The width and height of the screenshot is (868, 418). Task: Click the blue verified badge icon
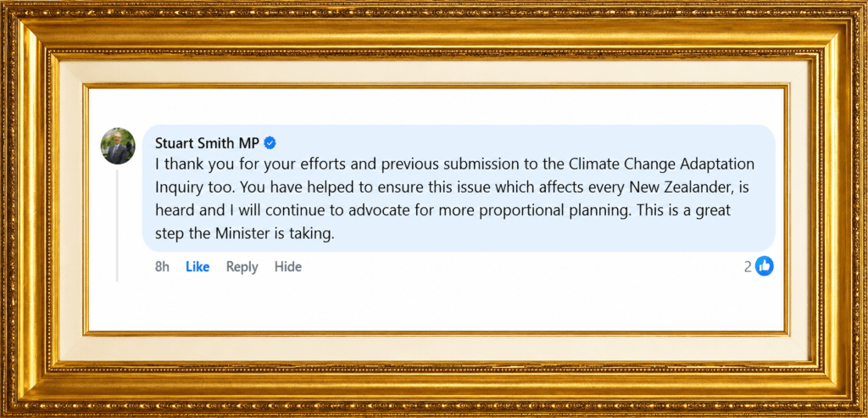(270, 143)
